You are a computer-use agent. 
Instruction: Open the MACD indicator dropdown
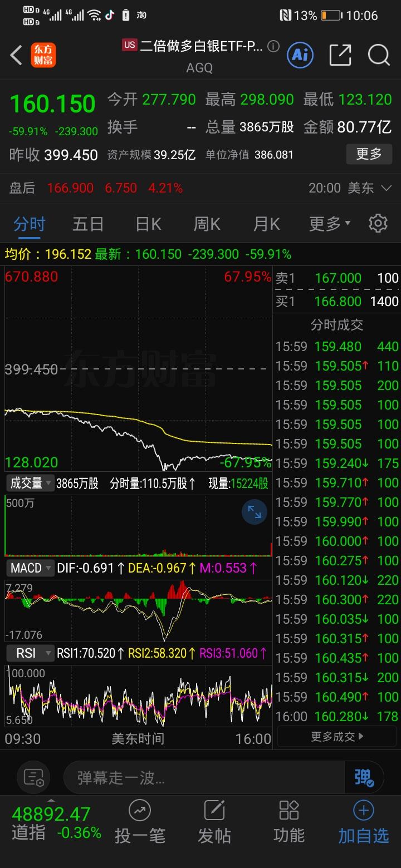tap(30, 568)
